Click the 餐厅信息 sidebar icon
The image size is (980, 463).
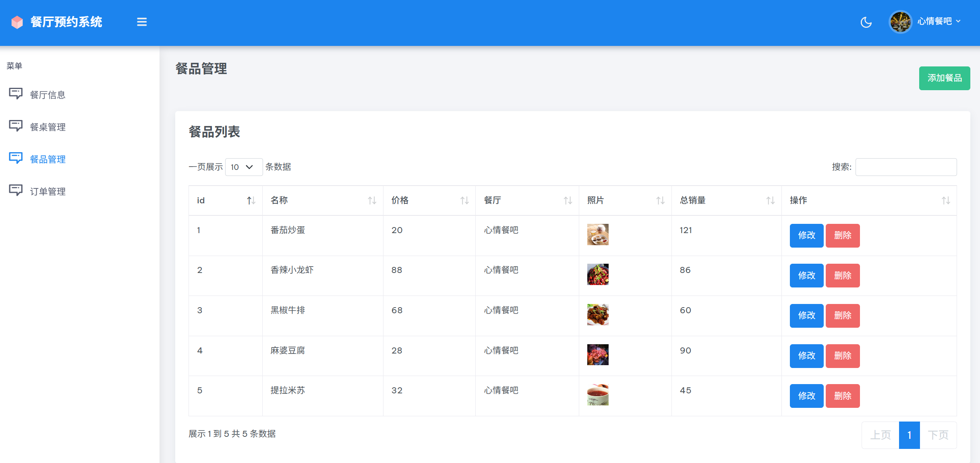[x=16, y=94]
